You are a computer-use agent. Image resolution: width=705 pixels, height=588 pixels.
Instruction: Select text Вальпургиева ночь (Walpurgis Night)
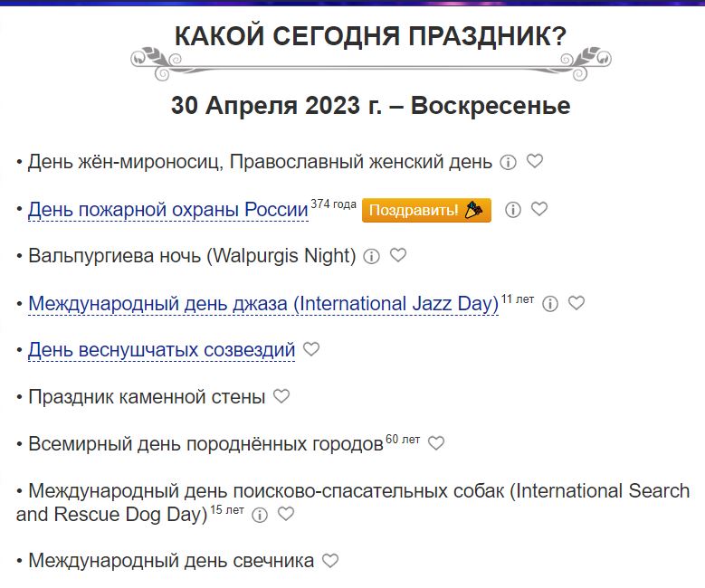coord(192,256)
